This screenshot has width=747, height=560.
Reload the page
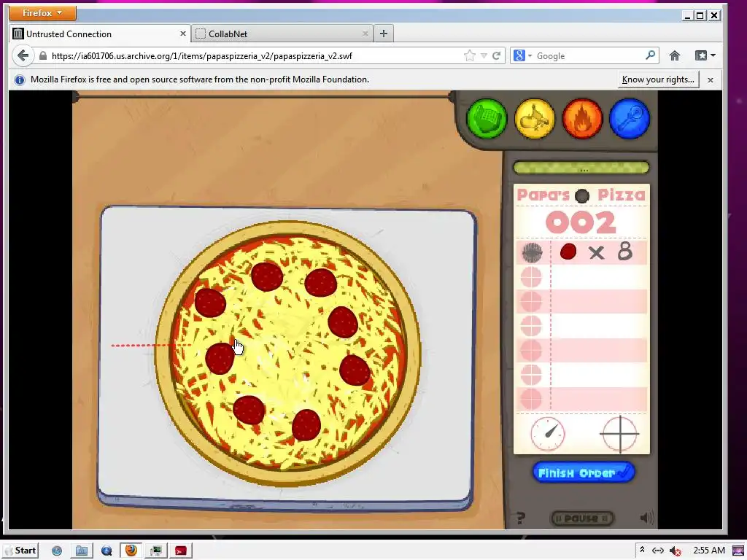496,55
